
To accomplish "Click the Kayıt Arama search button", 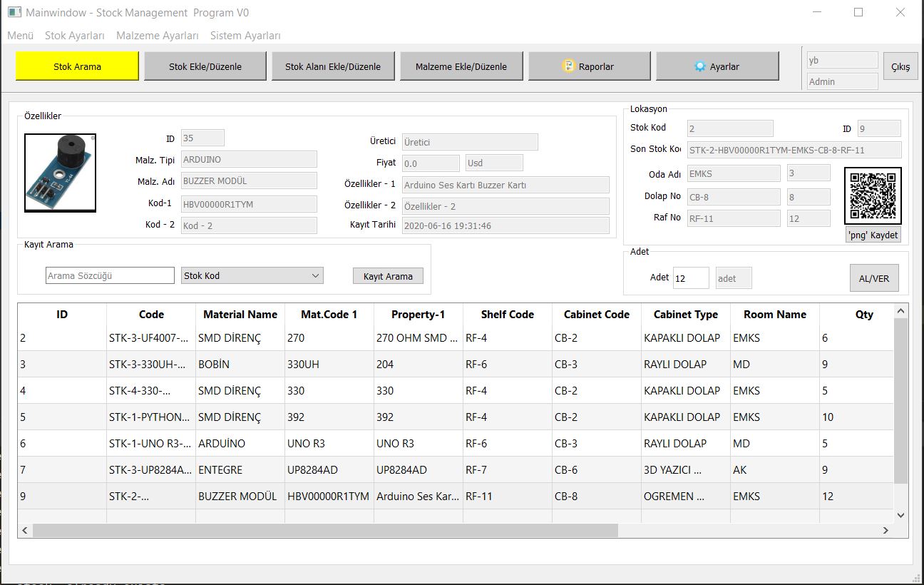I will (x=388, y=276).
